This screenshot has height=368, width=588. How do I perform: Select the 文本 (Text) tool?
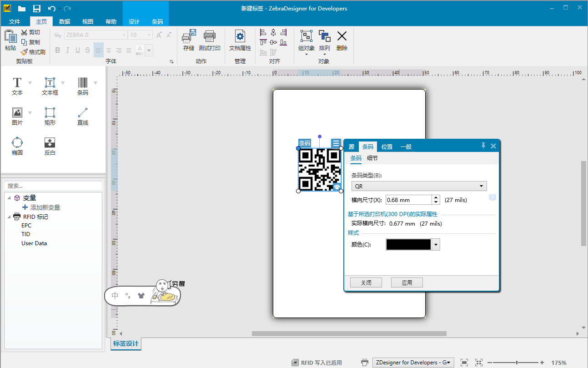point(17,86)
